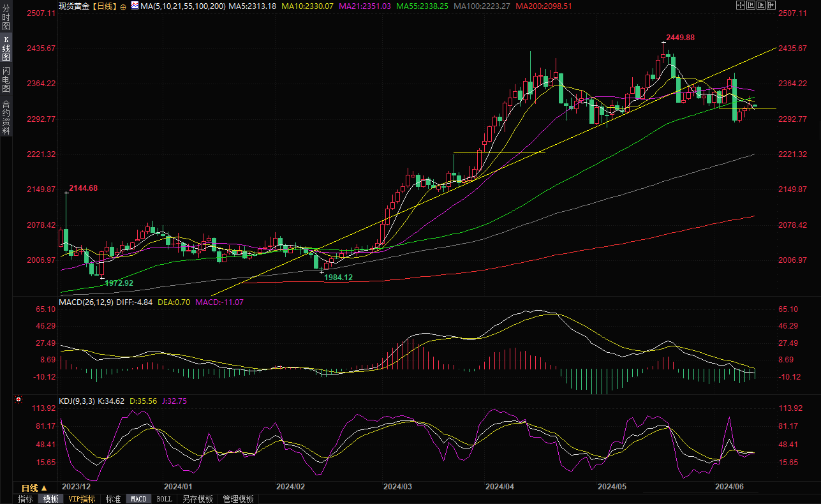Click the expand chart to right icon
The width and height of the screenshot is (821, 504).
point(761,6)
